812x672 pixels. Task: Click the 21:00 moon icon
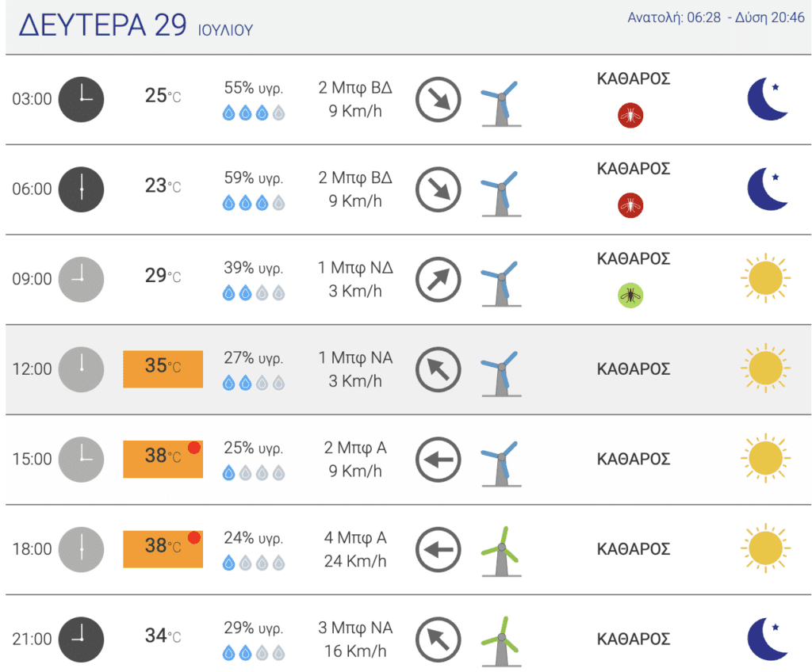click(x=768, y=639)
